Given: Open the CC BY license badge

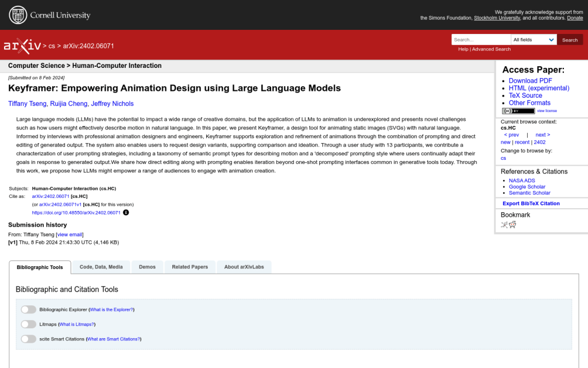Looking at the screenshot, I should 518,111.
